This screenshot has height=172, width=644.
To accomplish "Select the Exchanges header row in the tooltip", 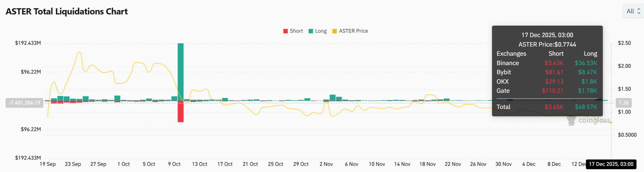I will [511, 54].
